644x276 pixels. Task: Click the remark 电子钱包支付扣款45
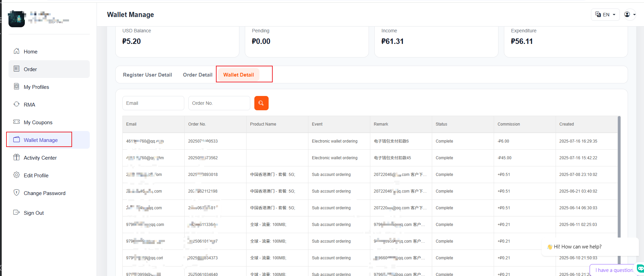tap(392, 158)
